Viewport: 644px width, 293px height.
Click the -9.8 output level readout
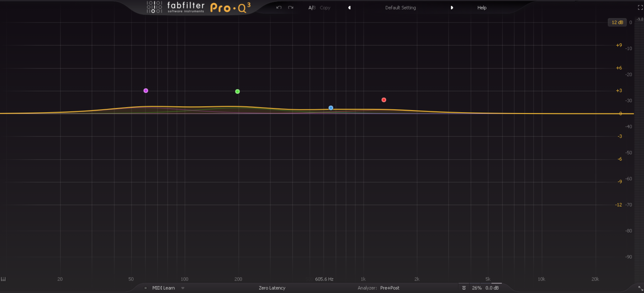point(640,19)
